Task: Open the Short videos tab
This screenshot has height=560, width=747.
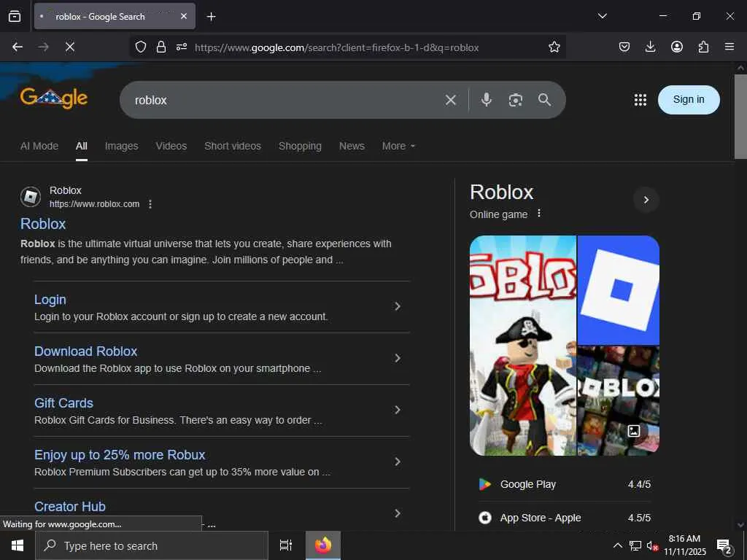Action: [233, 146]
